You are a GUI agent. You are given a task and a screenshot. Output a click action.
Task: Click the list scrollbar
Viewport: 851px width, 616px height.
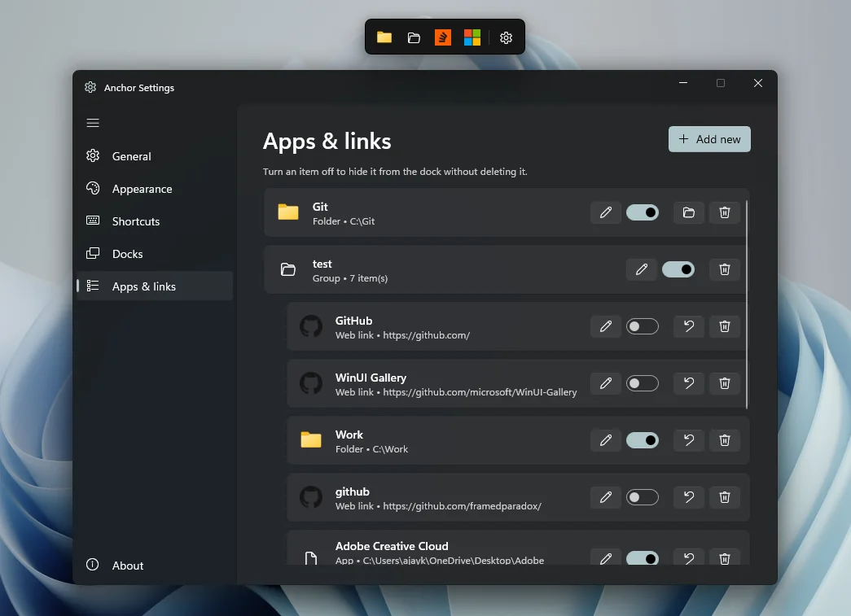747,304
